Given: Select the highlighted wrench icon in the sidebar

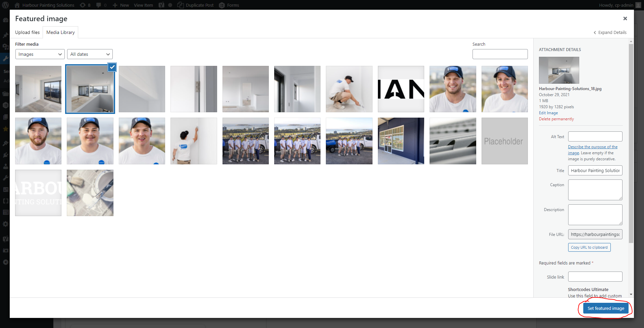Looking at the screenshot, I should click(x=5, y=58).
